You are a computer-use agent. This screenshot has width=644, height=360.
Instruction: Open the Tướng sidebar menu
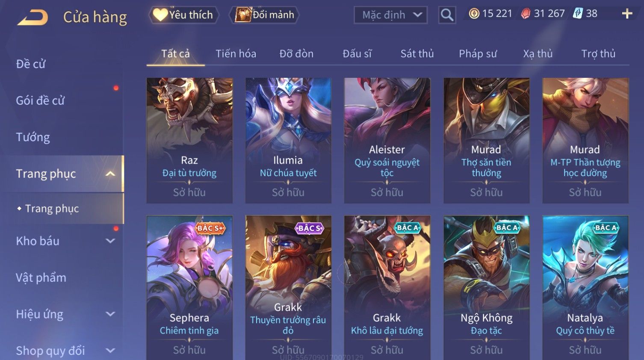point(33,137)
